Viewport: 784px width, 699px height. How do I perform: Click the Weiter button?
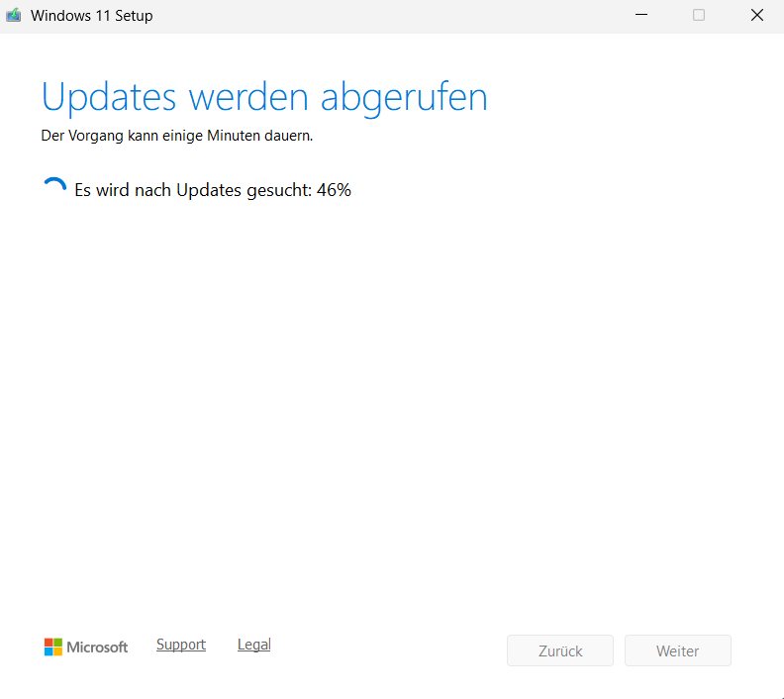tap(677, 650)
